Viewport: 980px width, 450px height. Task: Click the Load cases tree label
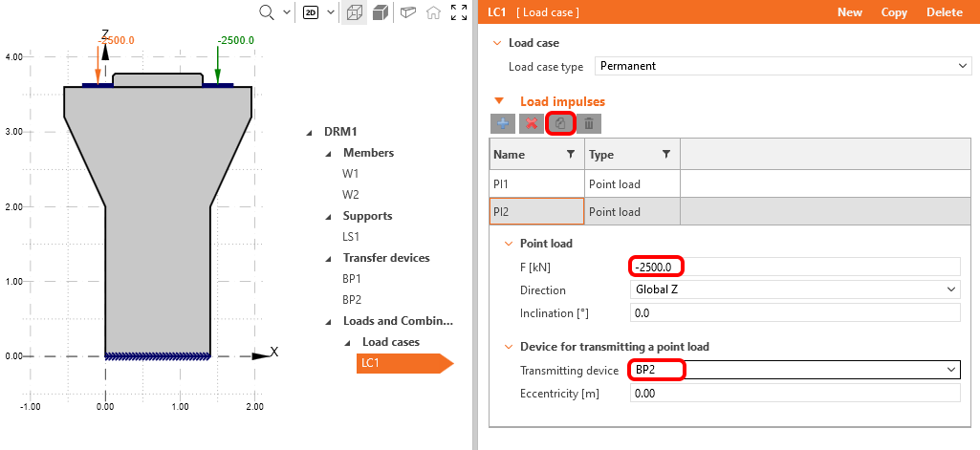(391, 342)
